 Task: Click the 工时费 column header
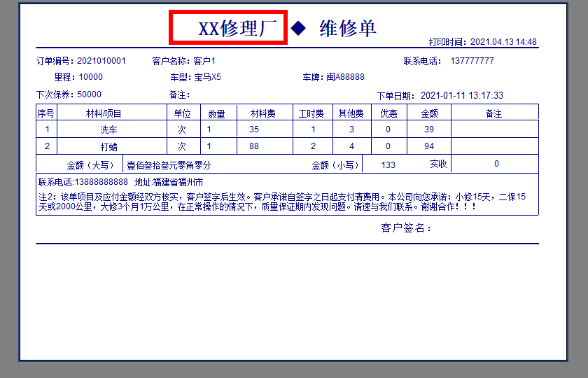pyautogui.click(x=311, y=113)
